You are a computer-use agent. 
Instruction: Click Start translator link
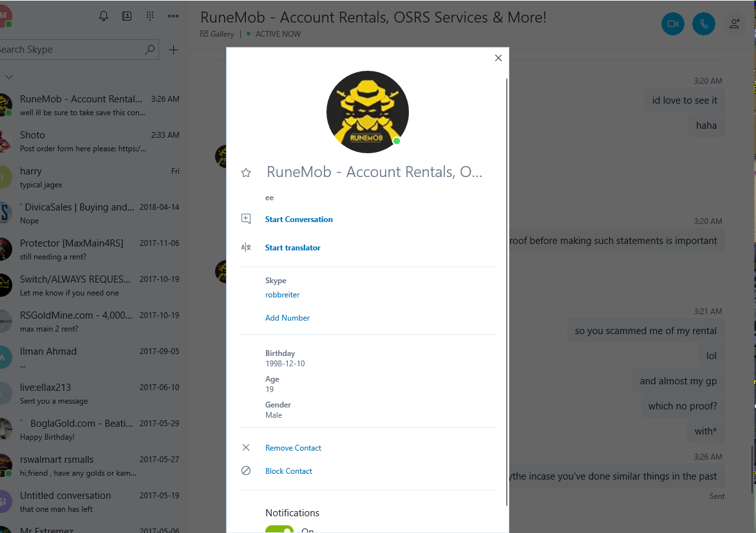click(x=292, y=248)
